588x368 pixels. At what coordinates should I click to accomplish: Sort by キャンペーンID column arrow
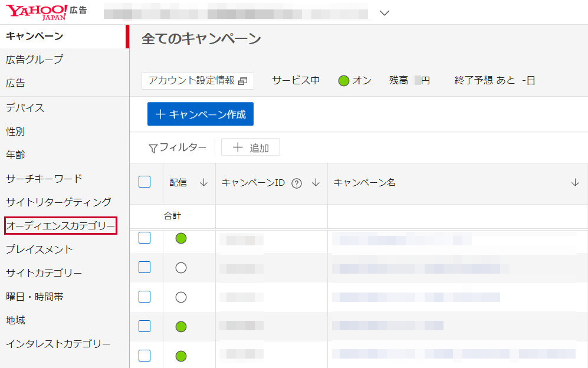coord(316,183)
